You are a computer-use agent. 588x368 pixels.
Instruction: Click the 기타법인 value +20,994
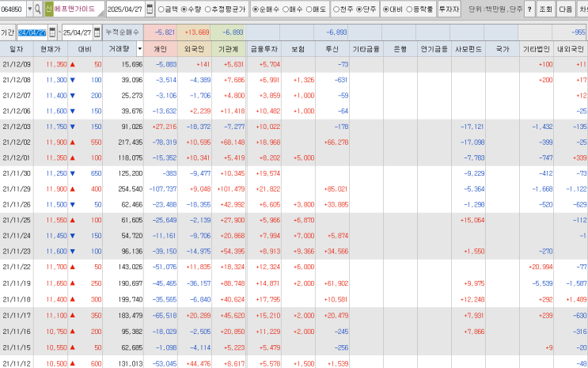(541, 267)
